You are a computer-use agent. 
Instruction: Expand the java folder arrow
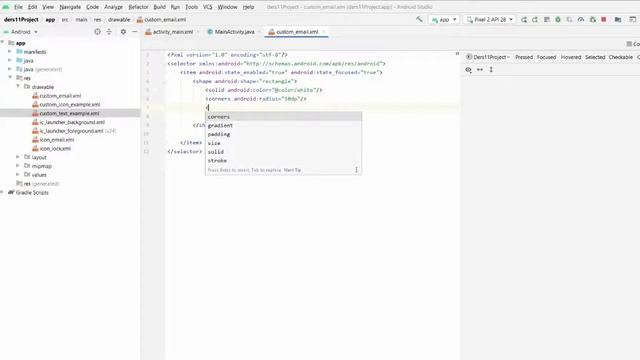[x=10, y=60]
